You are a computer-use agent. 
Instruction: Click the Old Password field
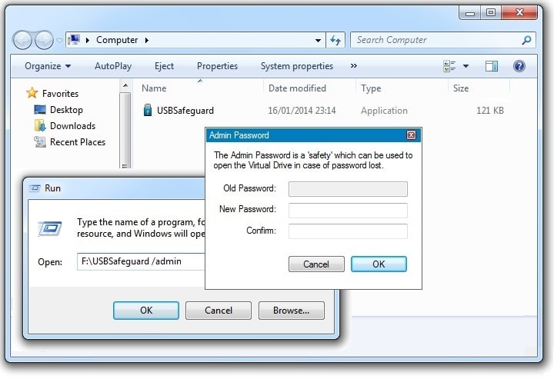pyautogui.click(x=348, y=189)
